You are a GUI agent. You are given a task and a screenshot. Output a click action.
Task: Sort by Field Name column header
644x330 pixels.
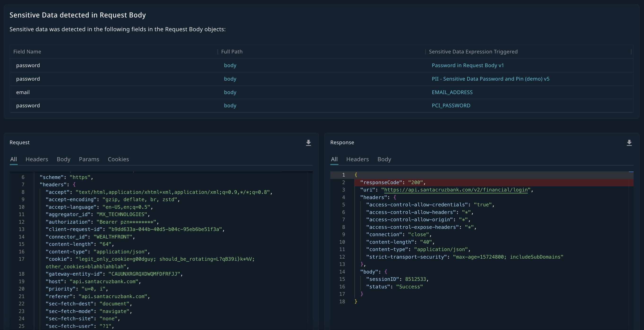pos(27,52)
